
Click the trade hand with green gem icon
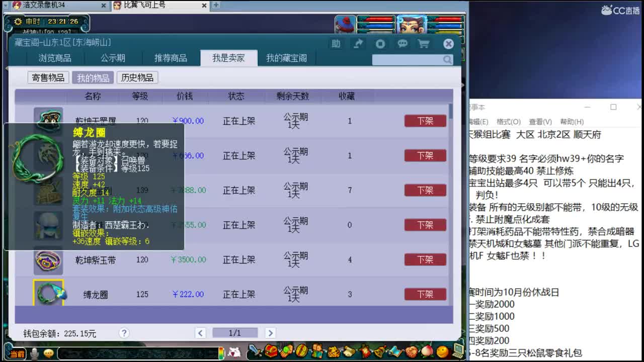tap(286, 350)
